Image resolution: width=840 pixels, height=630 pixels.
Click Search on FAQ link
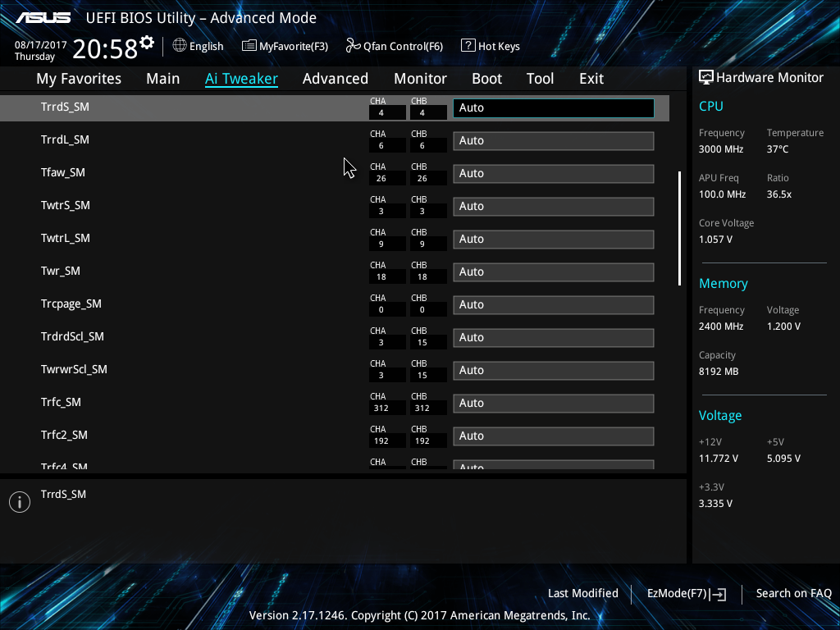click(x=794, y=593)
